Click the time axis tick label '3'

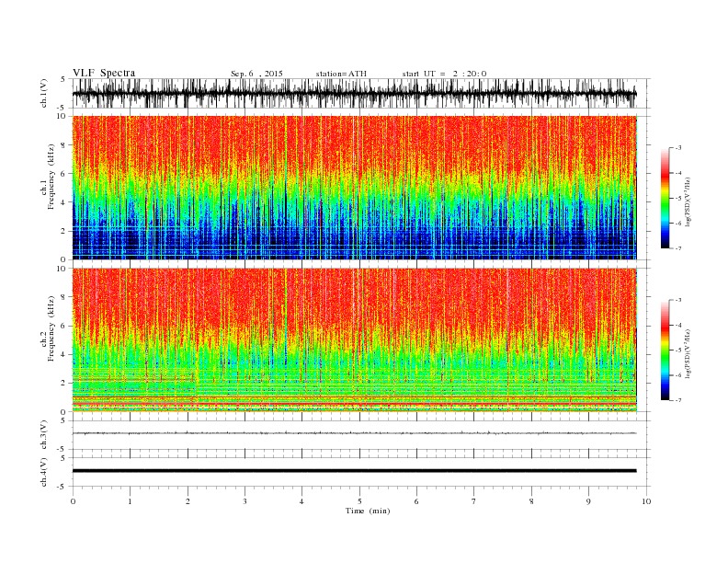pyautogui.click(x=245, y=501)
